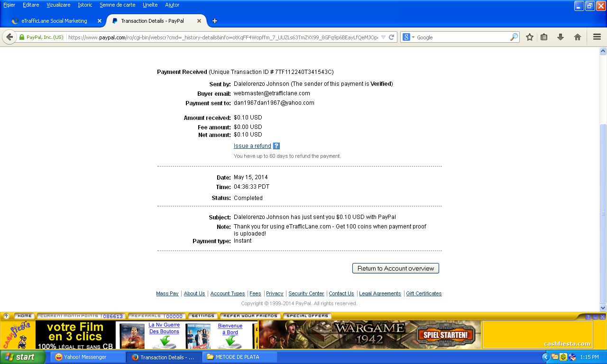Screen dimensions: 607x364
Task: Click in the address bar URL field
Action: click(223, 37)
